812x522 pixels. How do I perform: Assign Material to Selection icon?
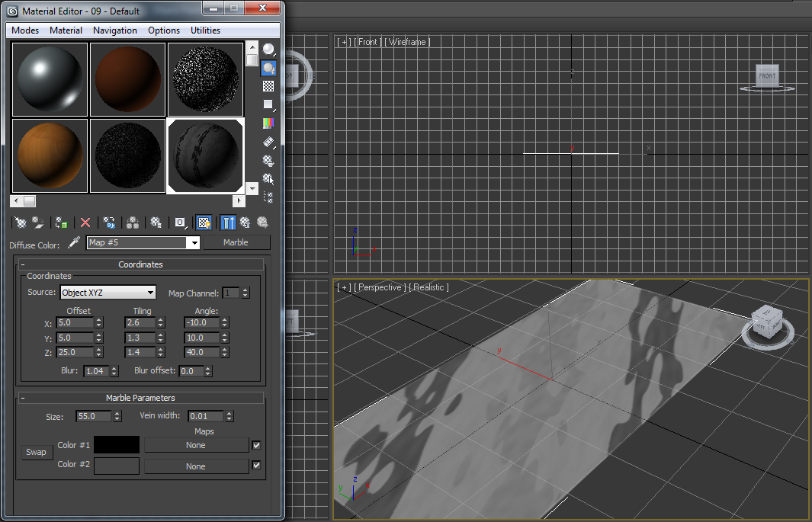[x=62, y=223]
